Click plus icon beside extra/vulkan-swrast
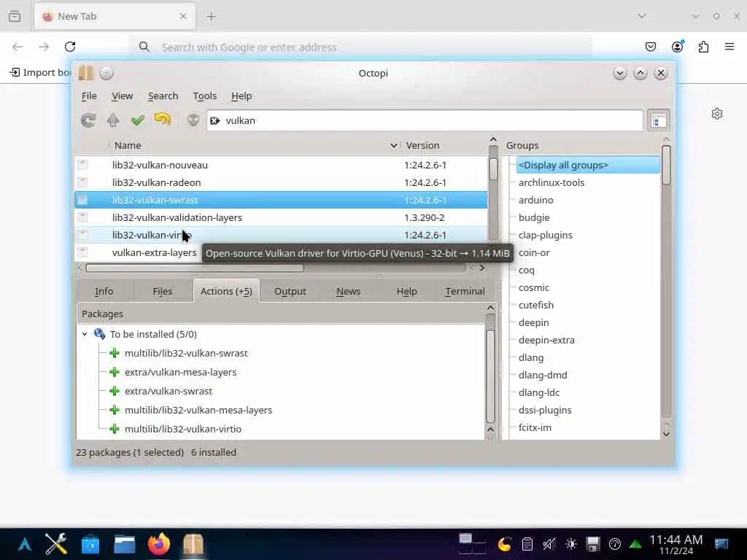 [x=115, y=391]
